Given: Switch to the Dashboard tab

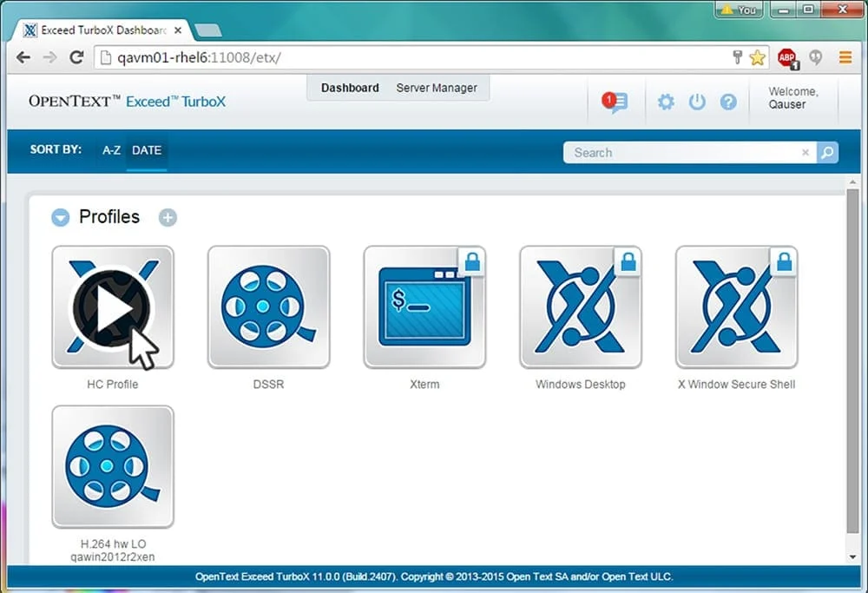Looking at the screenshot, I should point(350,88).
